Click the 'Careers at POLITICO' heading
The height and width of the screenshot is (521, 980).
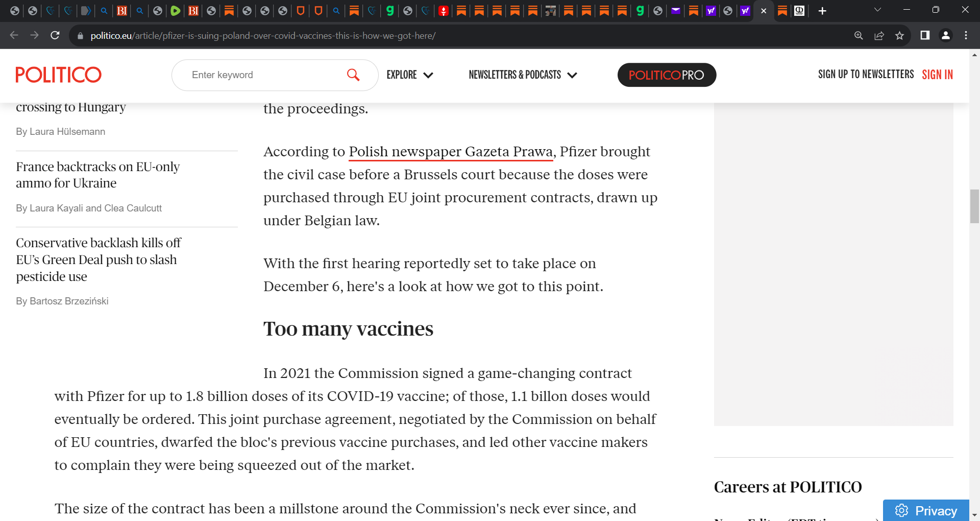[788, 487]
